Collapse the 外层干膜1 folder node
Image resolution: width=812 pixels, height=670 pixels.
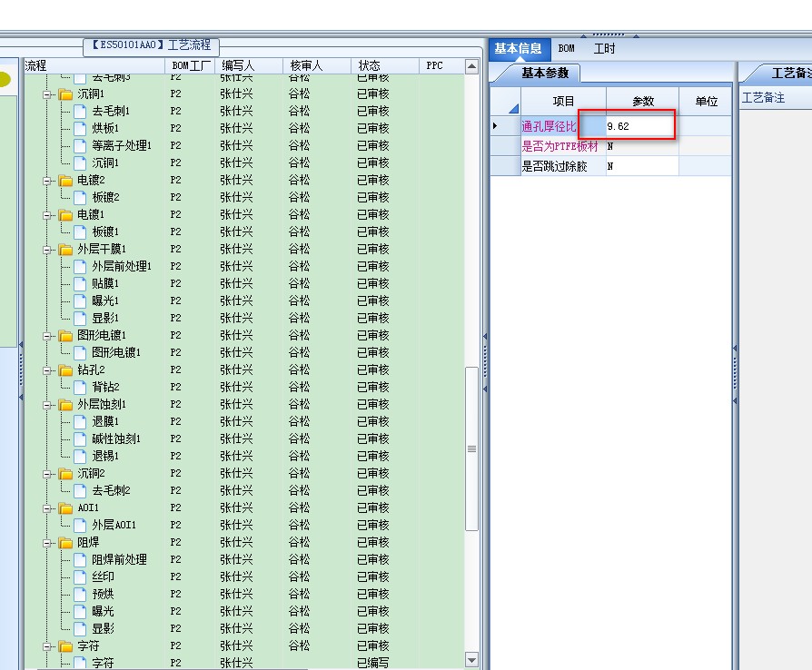(x=47, y=250)
